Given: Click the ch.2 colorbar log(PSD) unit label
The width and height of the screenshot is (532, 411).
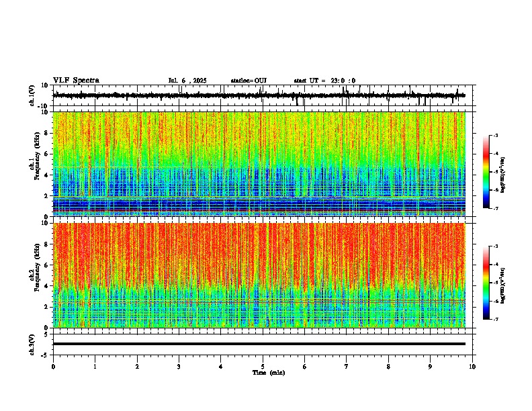Looking at the screenshot, I should click(x=503, y=285).
